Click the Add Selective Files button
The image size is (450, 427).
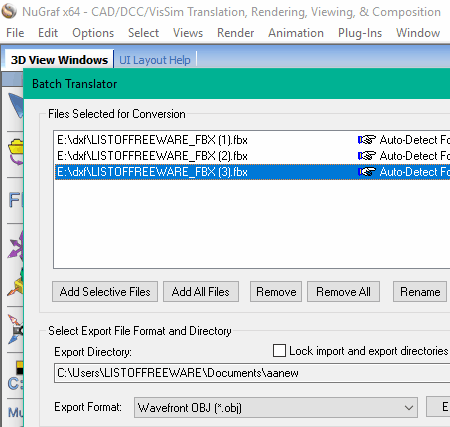(x=105, y=292)
